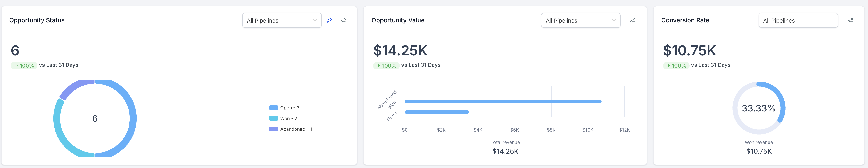Click the 33.33% conversion rate gauge

pyautogui.click(x=758, y=108)
